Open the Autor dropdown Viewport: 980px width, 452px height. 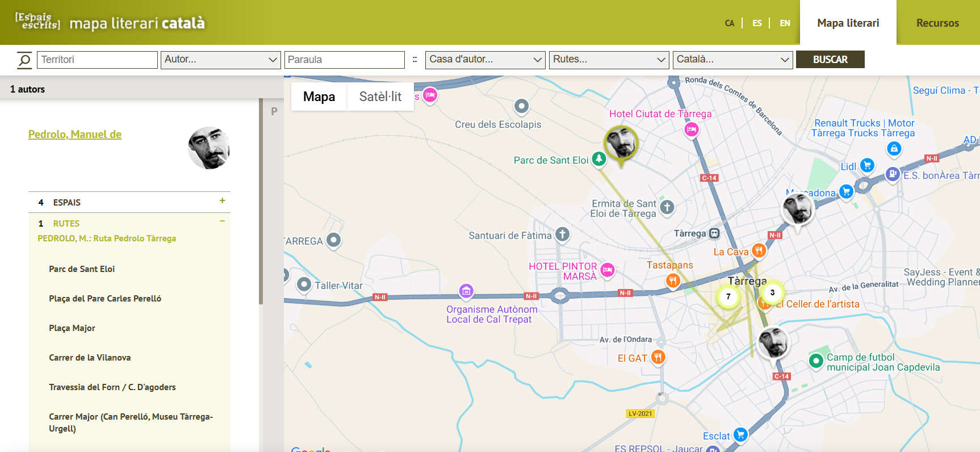coord(221,60)
